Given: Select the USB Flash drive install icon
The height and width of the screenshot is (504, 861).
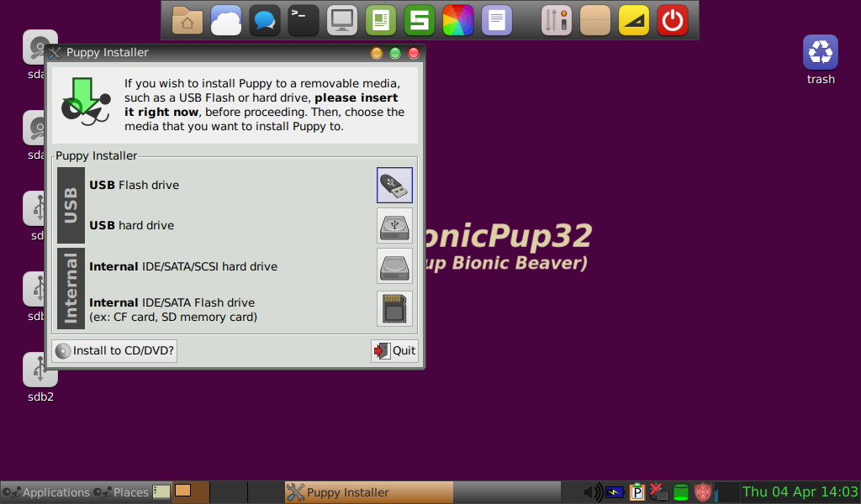Looking at the screenshot, I should pos(394,185).
